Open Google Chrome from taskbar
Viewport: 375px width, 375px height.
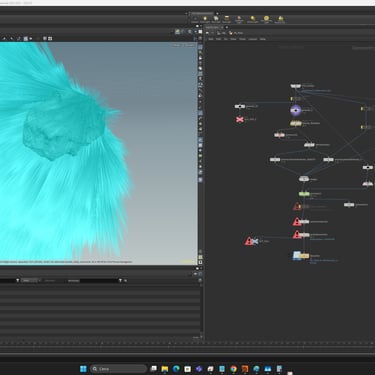(x=233, y=369)
